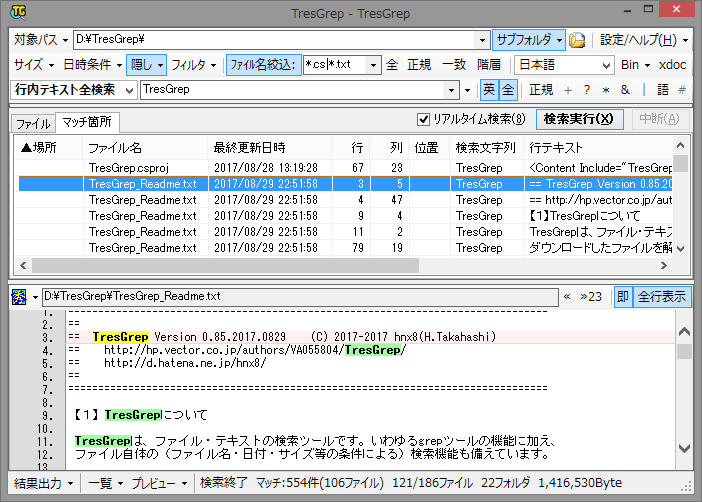Screen dimensions: 702x502
Task: Click the preview pane file-type icon
Action: [x=19, y=296]
